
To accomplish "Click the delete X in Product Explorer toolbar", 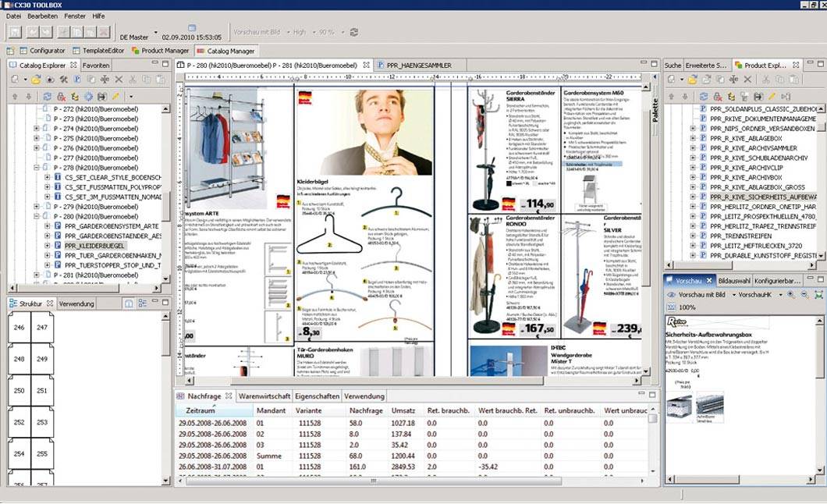I will [747, 80].
